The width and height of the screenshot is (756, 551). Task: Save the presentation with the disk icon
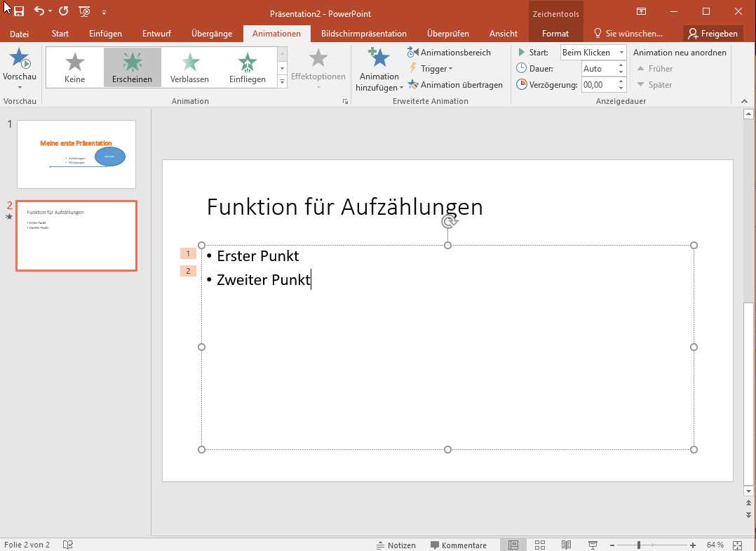click(19, 12)
